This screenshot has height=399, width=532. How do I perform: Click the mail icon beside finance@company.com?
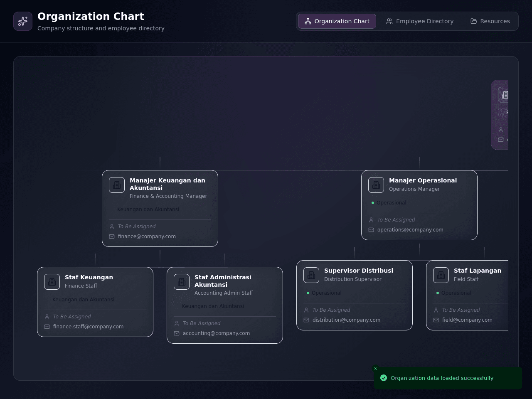point(112,236)
